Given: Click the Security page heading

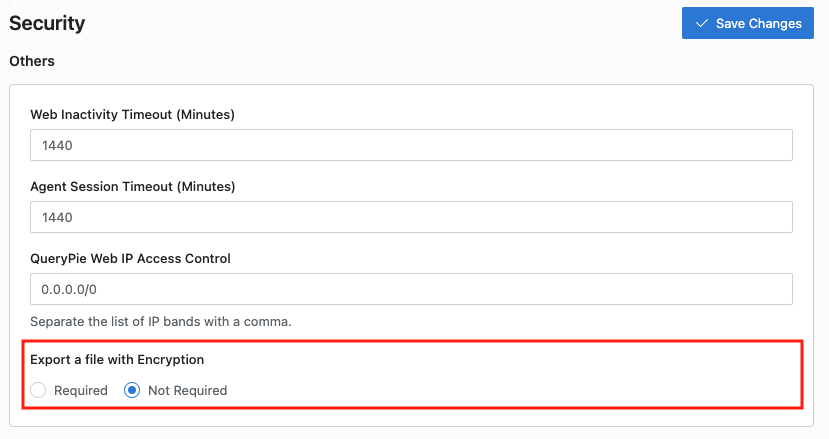Looking at the screenshot, I should coord(47,23).
